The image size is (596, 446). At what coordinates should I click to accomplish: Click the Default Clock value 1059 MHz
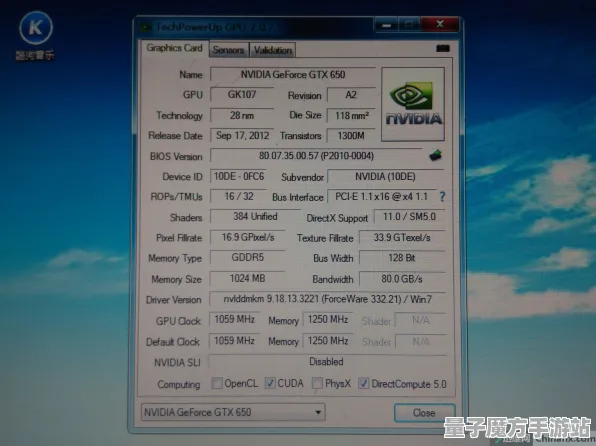pos(235,340)
